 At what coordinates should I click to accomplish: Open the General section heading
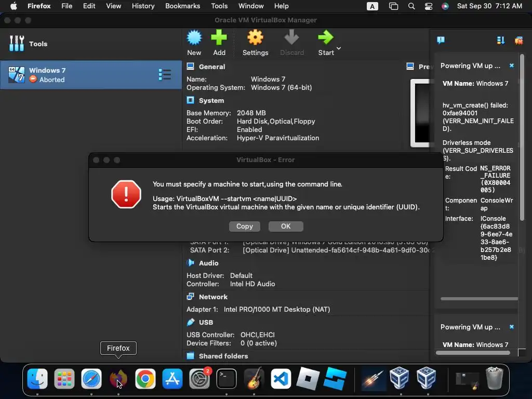coord(212,67)
